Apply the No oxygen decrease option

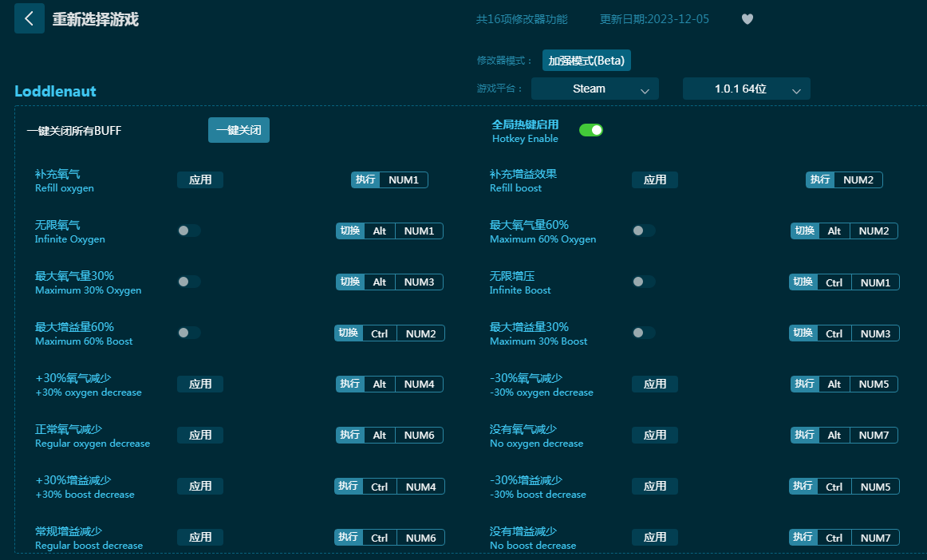coord(655,435)
